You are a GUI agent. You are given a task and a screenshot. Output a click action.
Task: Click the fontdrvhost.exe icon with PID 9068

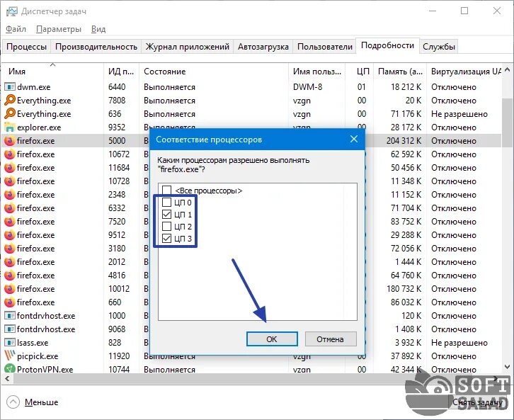point(10,329)
